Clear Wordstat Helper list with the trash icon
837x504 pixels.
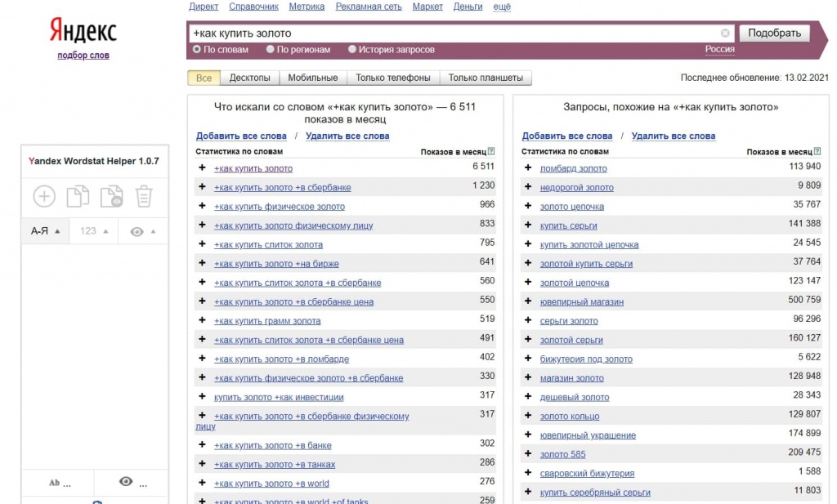click(x=144, y=196)
